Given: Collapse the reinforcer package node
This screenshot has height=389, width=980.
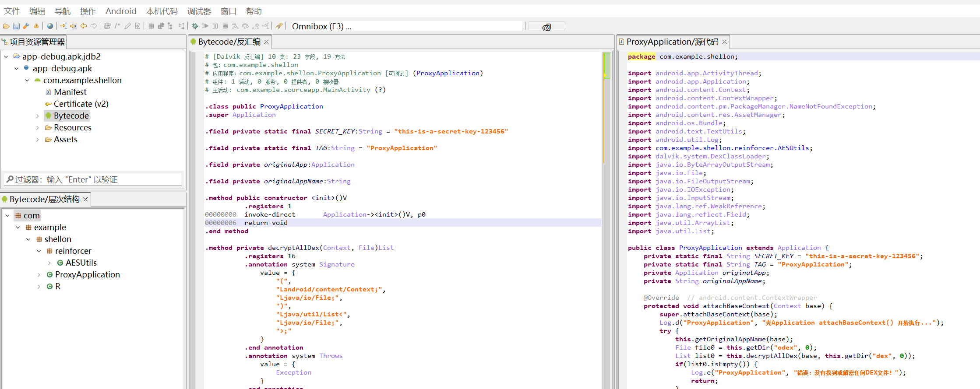Looking at the screenshot, I should tap(39, 251).
